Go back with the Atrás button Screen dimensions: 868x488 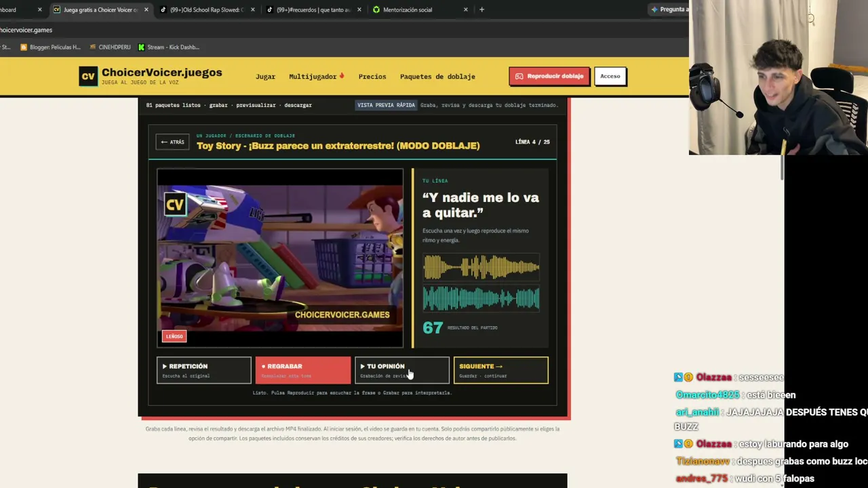click(173, 142)
